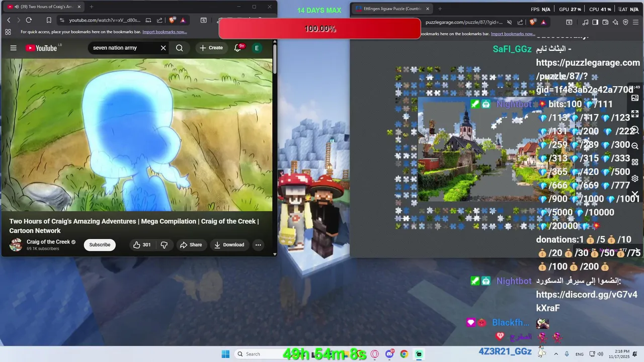This screenshot has height=362, width=644.
Task: Toggle the browser sidebar panel icon
Action: click(x=595, y=22)
